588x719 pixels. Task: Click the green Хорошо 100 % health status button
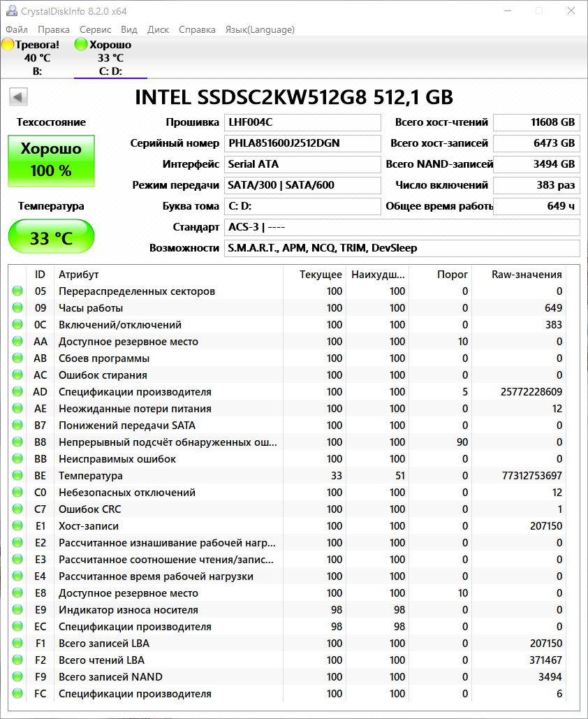tap(51, 160)
